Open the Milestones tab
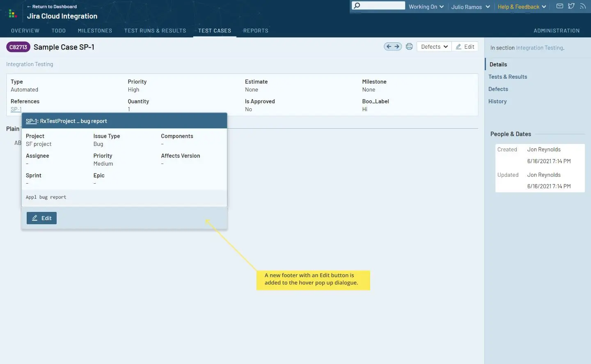 [x=95, y=31]
